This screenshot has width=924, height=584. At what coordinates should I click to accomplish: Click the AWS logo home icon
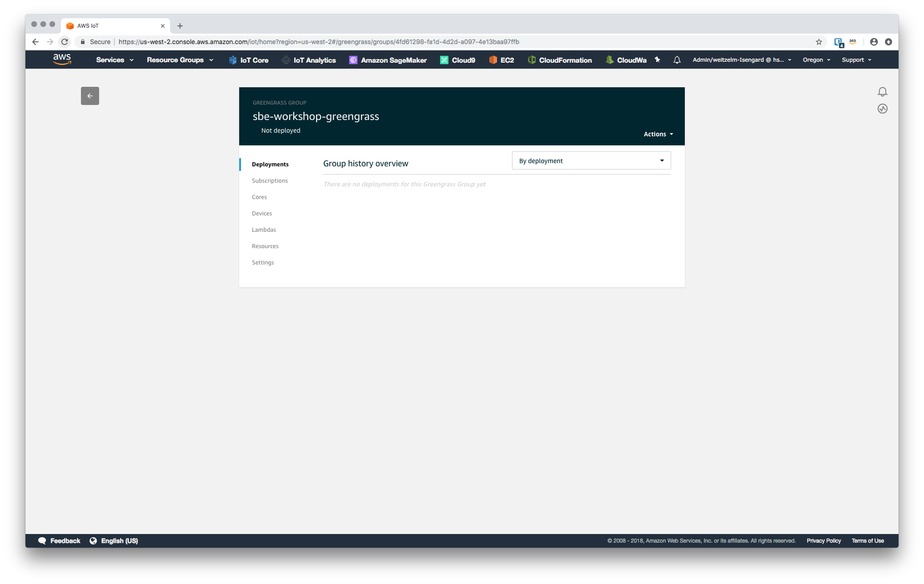click(62, 60)
